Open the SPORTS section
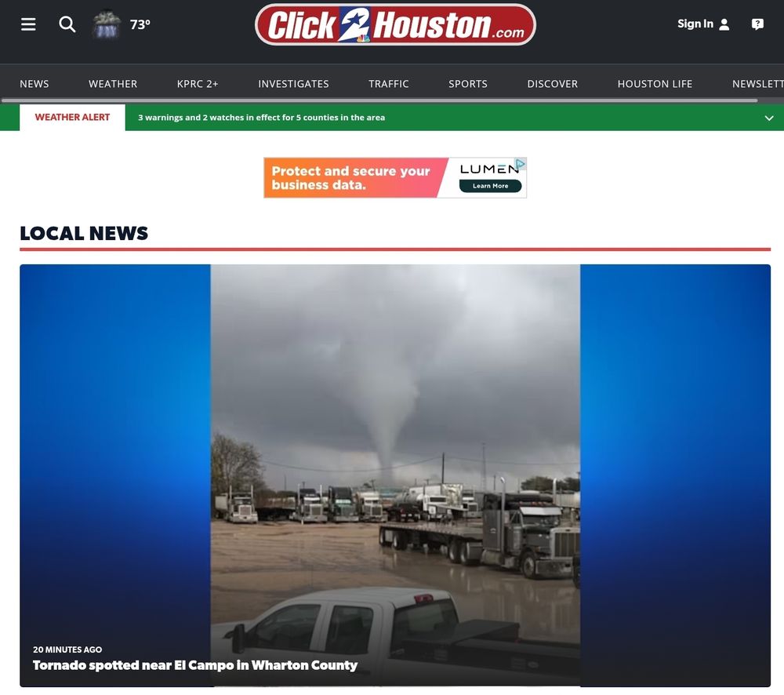The height and width of the screenshot is (695, 784). (x=468, y=83)
